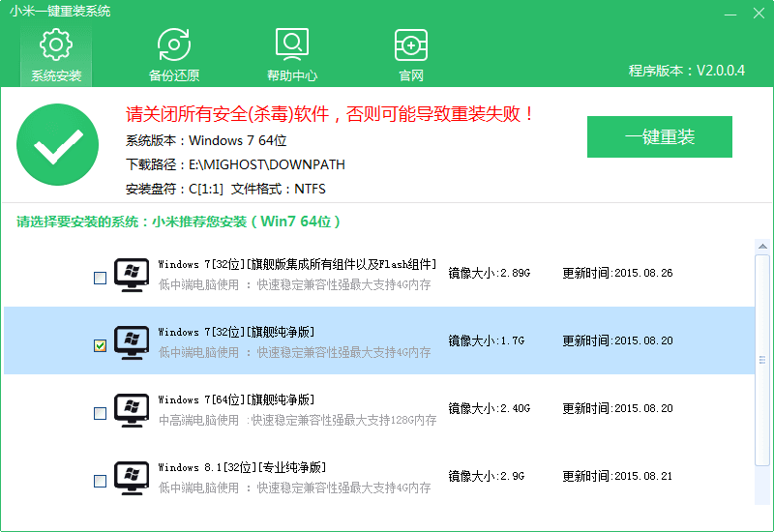Click the 下载路径 E:\MIGHOST\DOWNPATH text
The height and width of the screenshot is (532, 774).
pos(235,164)
